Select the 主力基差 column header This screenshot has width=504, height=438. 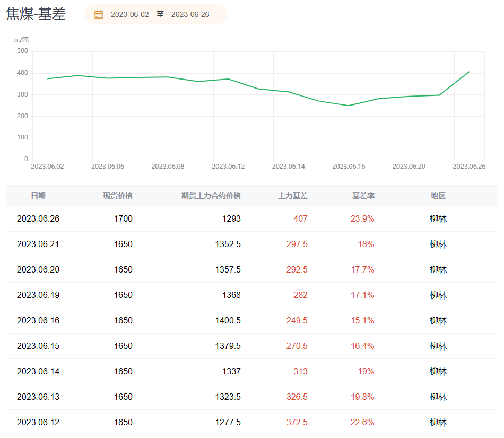point(293,196)
